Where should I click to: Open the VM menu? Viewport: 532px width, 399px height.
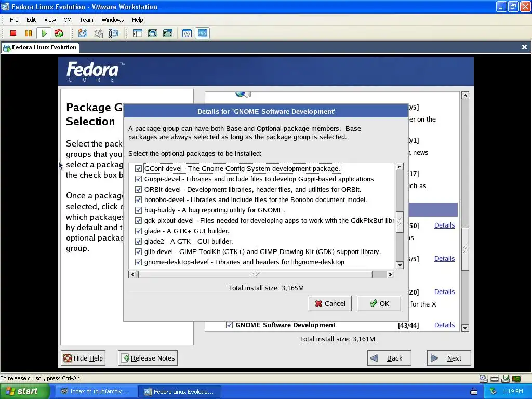pos(68,20)
